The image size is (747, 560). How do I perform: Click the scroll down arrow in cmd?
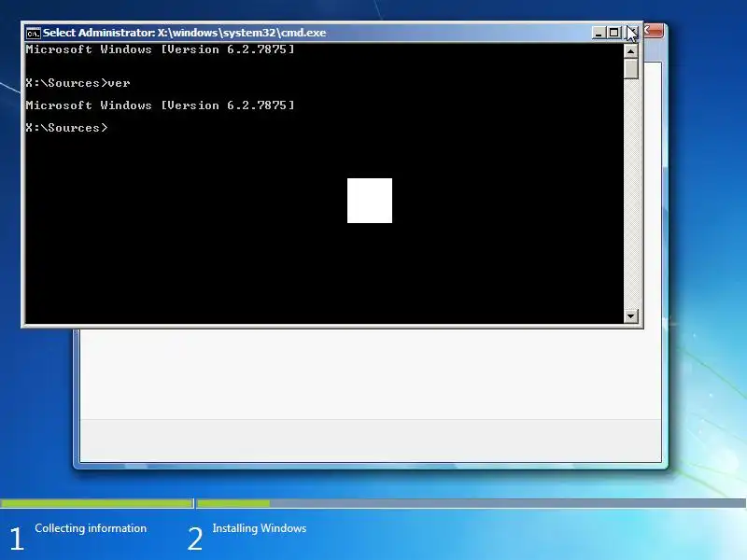pyautogui.click(x=631, y=315)
